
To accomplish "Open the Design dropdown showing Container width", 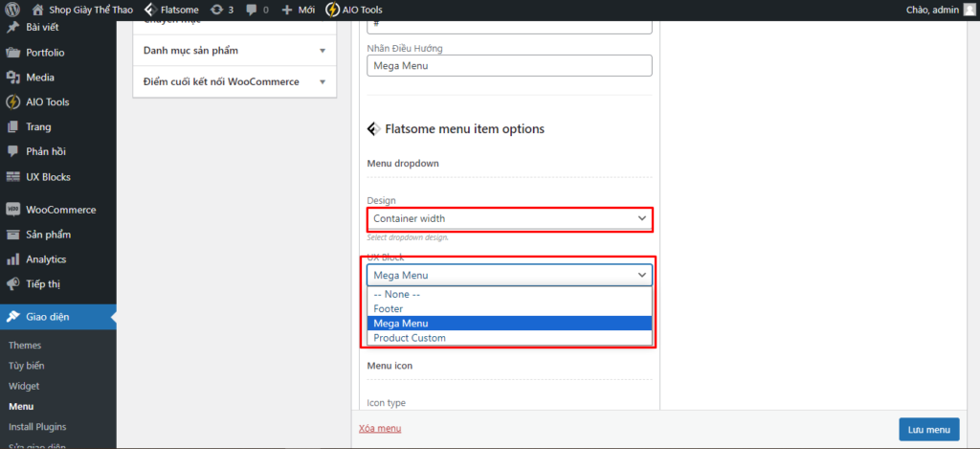I will (509, 219).
